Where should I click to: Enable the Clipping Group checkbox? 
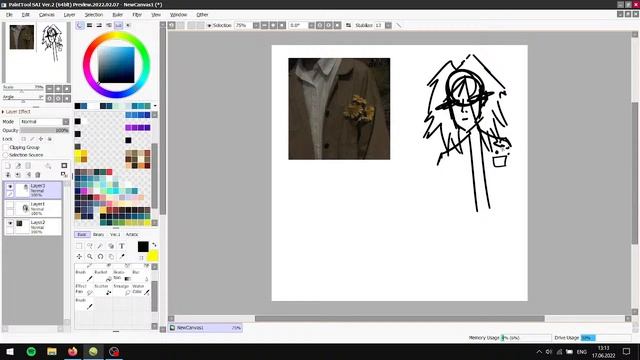(x=6, y=147)
